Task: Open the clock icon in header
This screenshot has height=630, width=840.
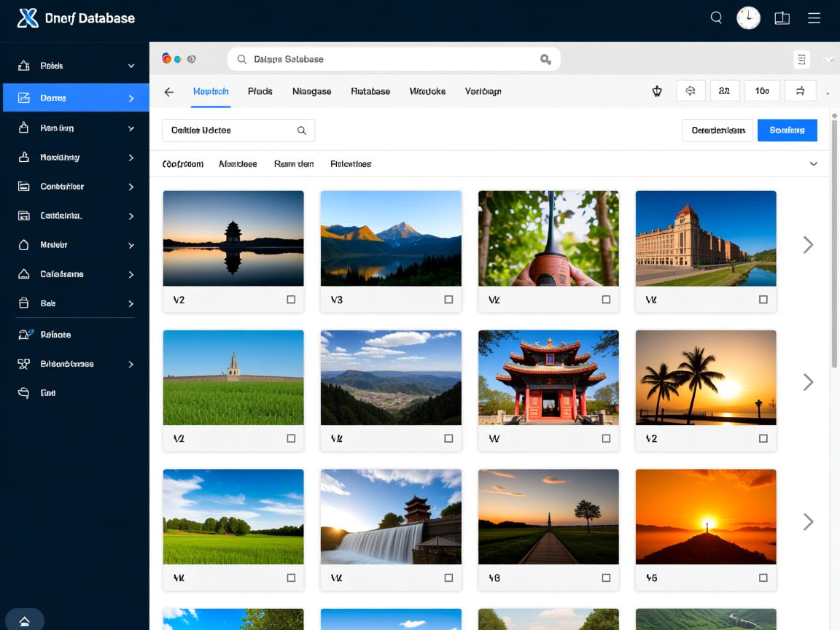Action: (x=748, y=18)
